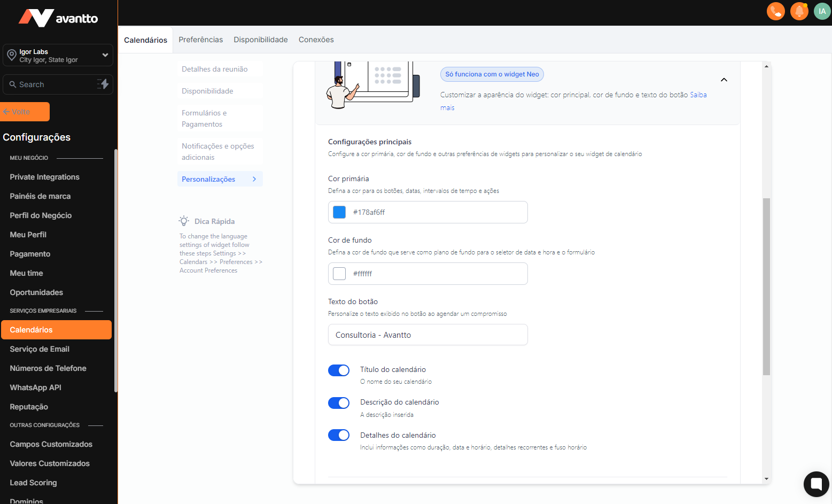Click the orange phone call icon
Screen dimensions: 832x504
click(775, 11)
